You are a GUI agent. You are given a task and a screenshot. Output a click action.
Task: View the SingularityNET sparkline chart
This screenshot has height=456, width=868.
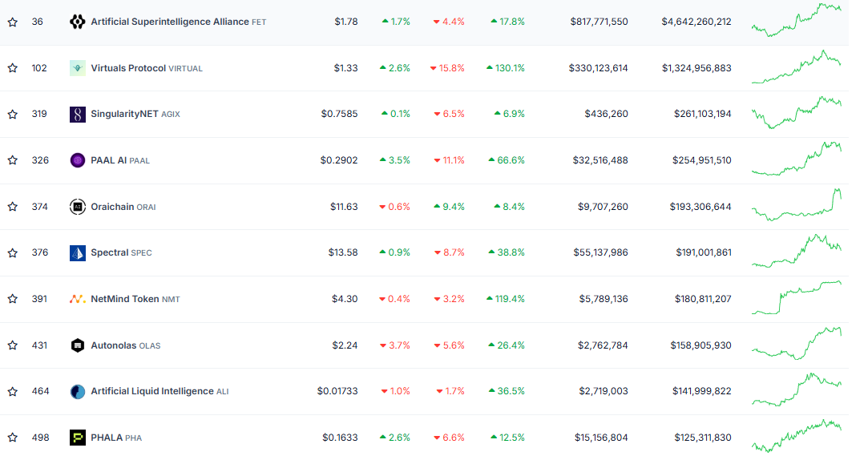(x=796, y=113)
